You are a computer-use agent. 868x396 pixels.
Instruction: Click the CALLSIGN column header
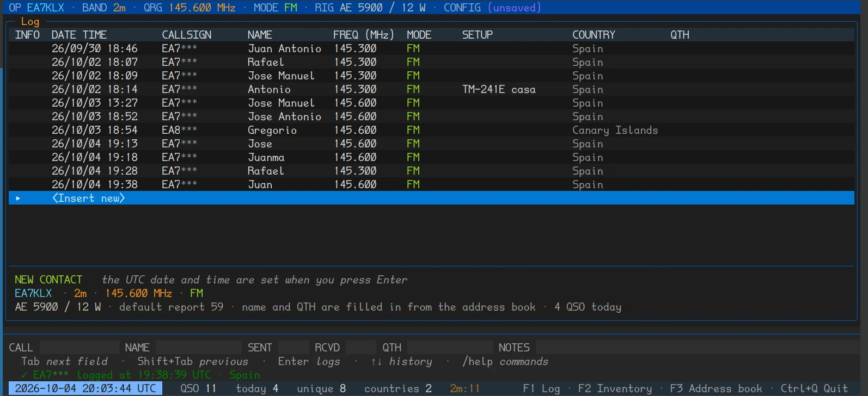point(186,35)
